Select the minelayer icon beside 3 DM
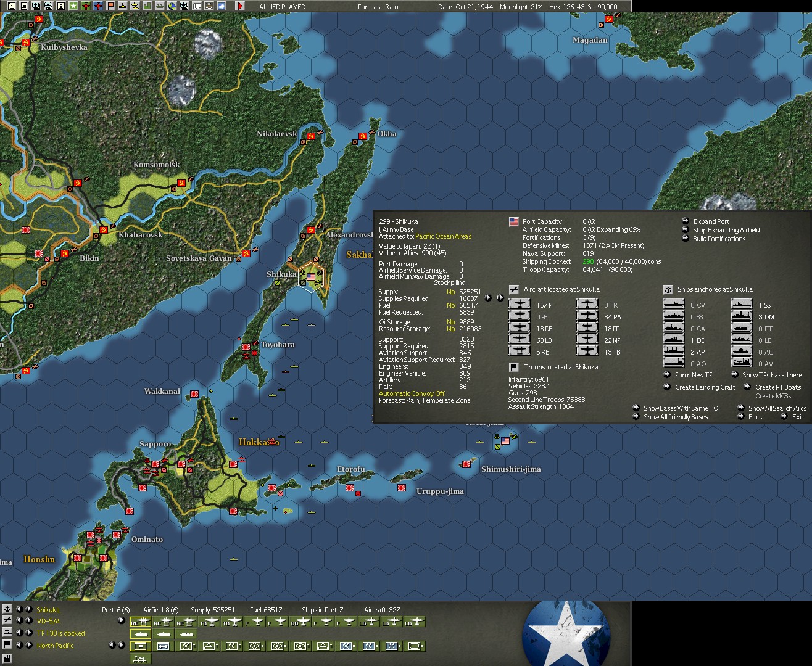The image size is (812, 666). coord(742,316)
